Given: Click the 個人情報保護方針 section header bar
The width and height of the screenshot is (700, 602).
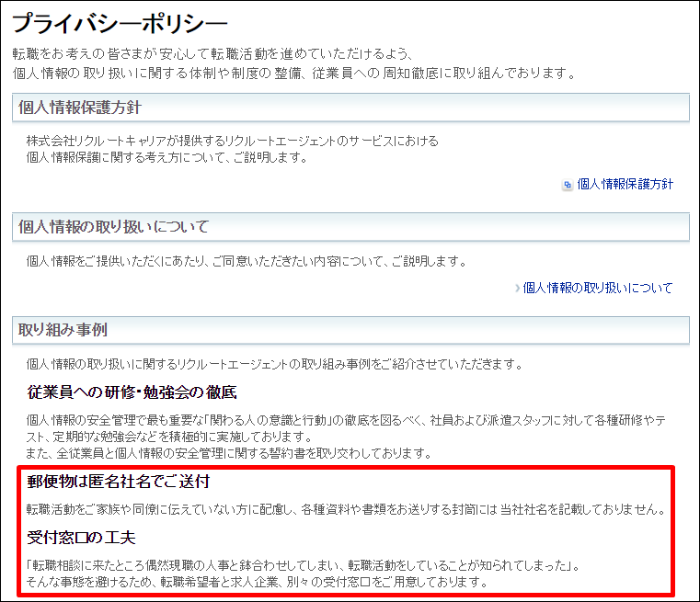Looking at the screenshot, I should pos(350,108).
